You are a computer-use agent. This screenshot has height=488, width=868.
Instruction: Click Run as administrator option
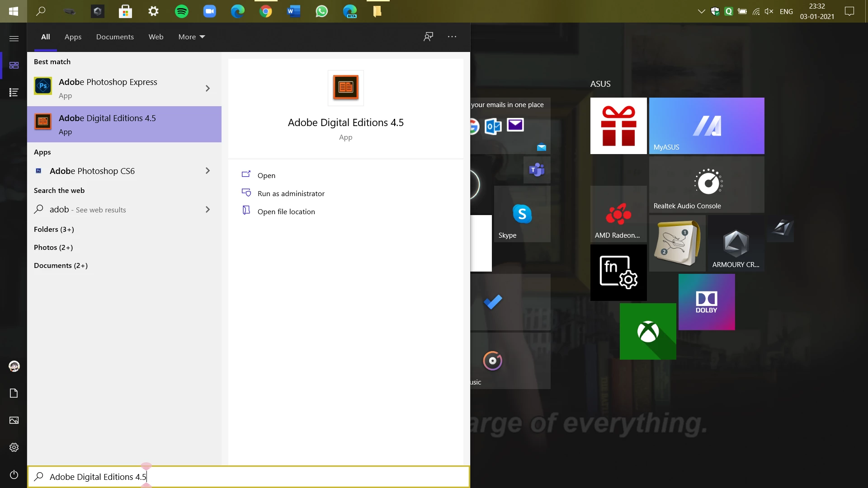[291, 193]
